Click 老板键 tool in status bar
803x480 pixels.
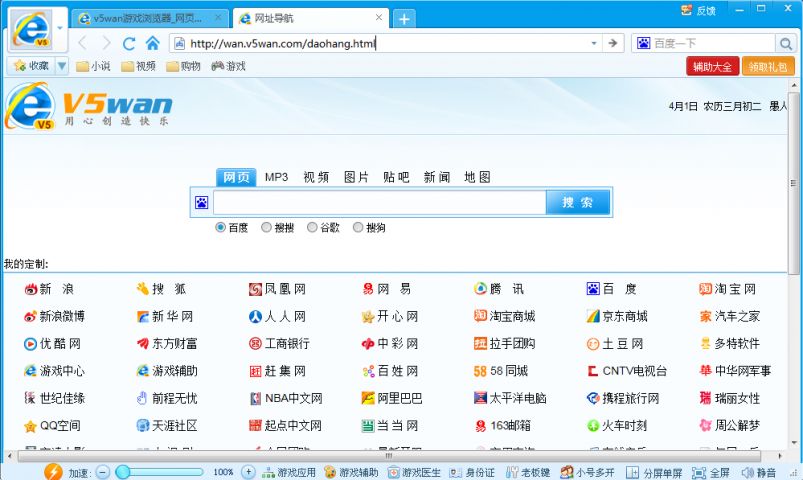[527, 472]
